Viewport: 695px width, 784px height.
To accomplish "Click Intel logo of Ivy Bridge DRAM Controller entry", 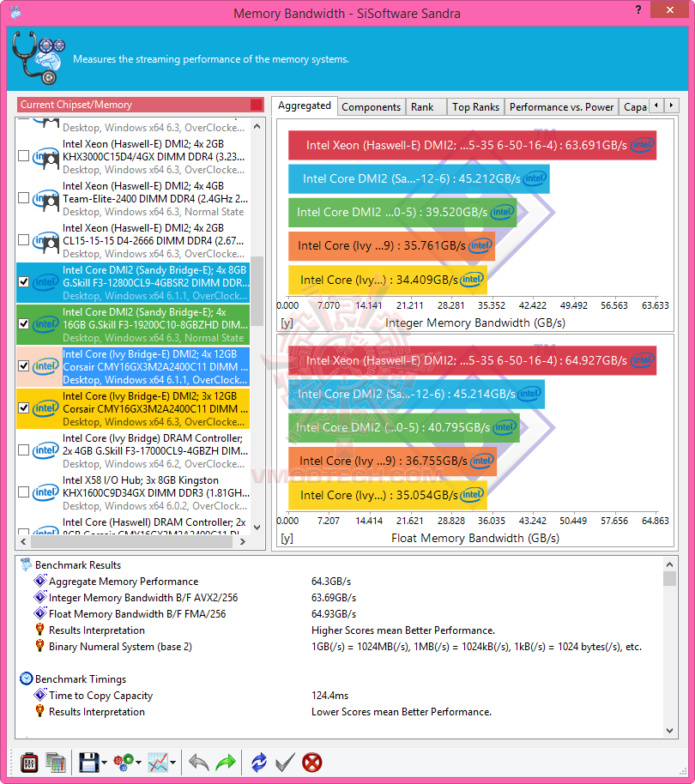I will pyautogui.click(x=45, y=450).
